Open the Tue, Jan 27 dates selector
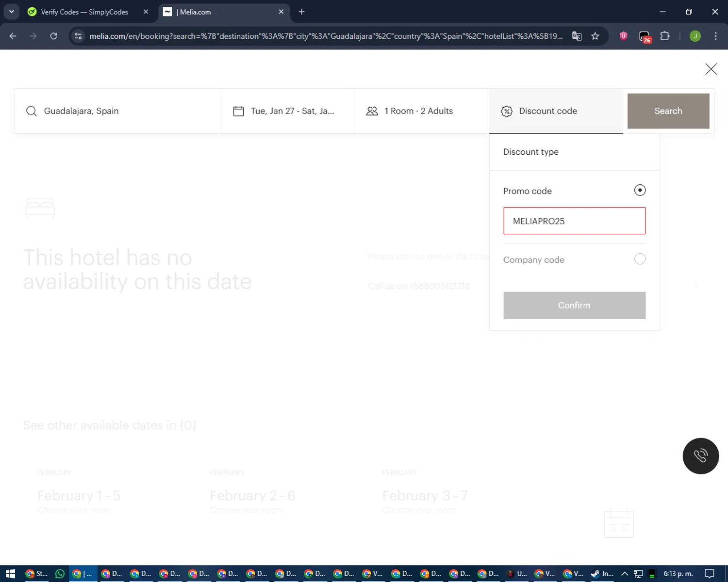This screenshot has width=728, height=582. [288, 111]
